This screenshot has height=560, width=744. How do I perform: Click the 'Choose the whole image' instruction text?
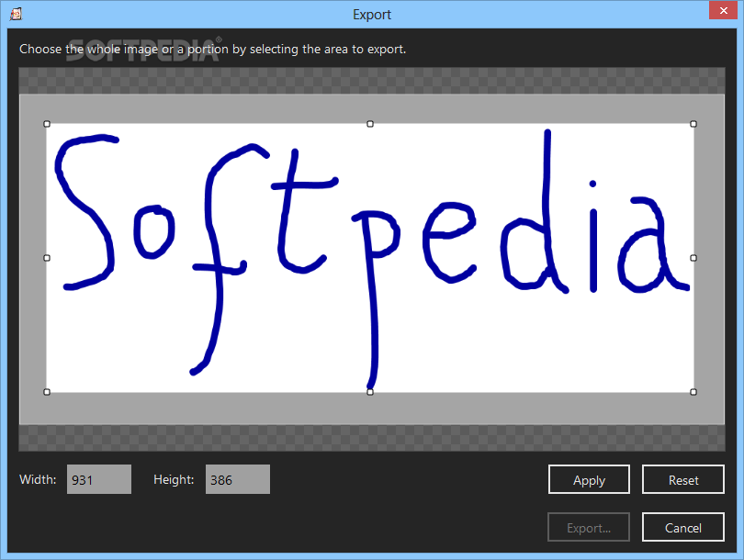212,50
